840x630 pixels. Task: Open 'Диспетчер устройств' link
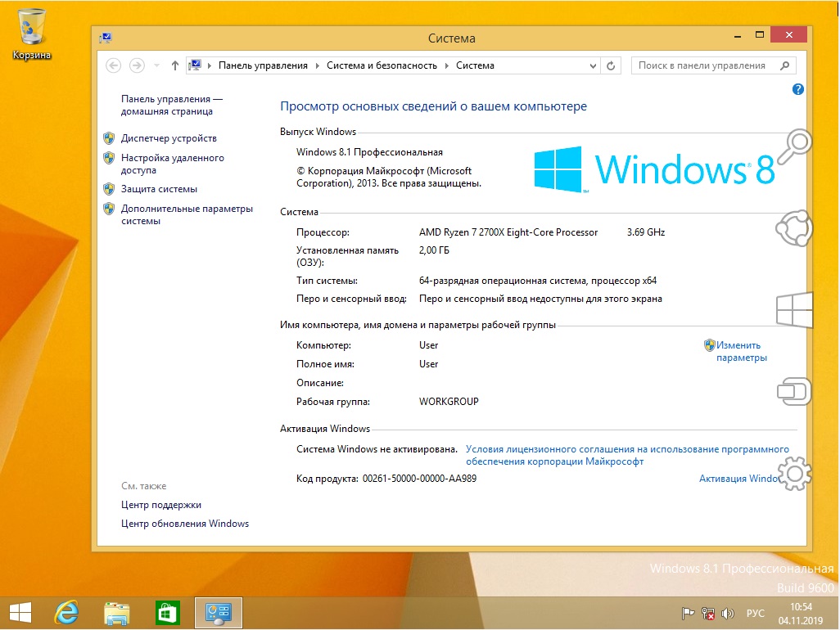pyautogui.click(x=169, y=138)
